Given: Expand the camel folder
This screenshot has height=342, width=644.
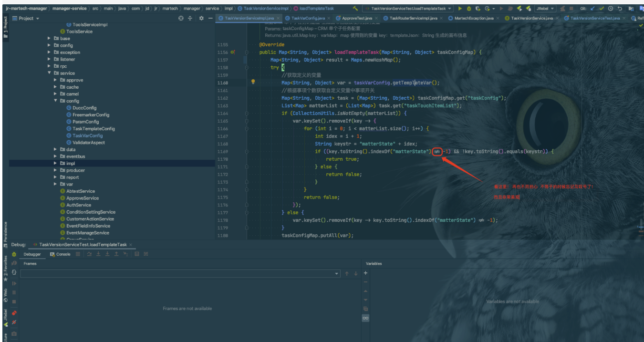Looking at the screenshot, I should tap(56, 94).
